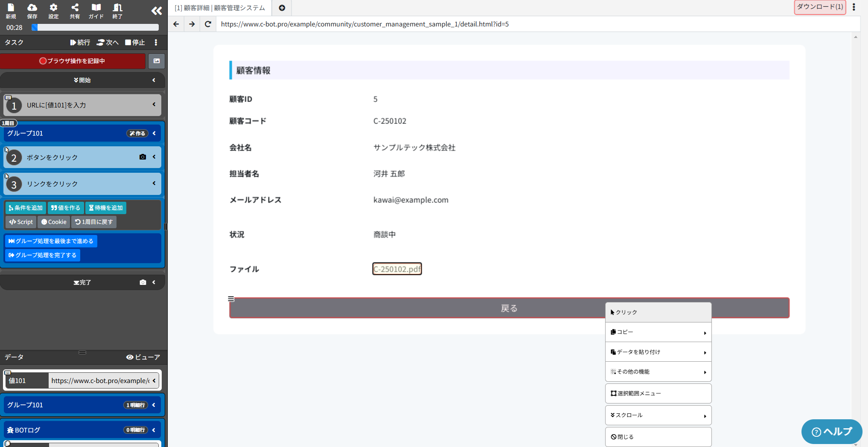The width and height of the screenshot is (868, 447).
Task: Open その他の機能 submenu
Action: [x=658, y=372]
